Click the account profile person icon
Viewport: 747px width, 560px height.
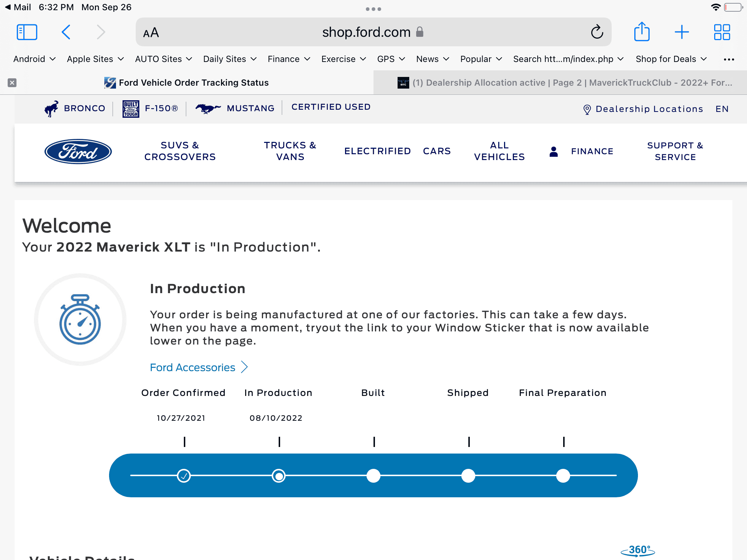(554, 151)
